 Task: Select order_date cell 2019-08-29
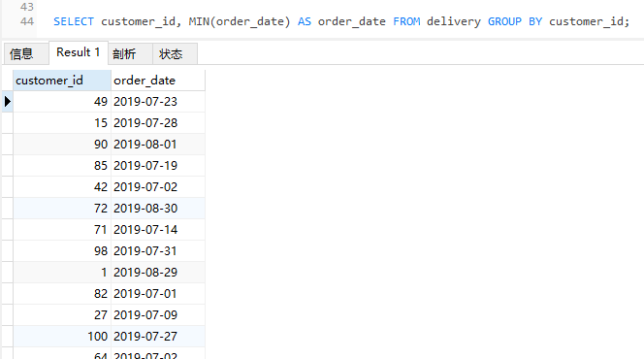[158, 273]
